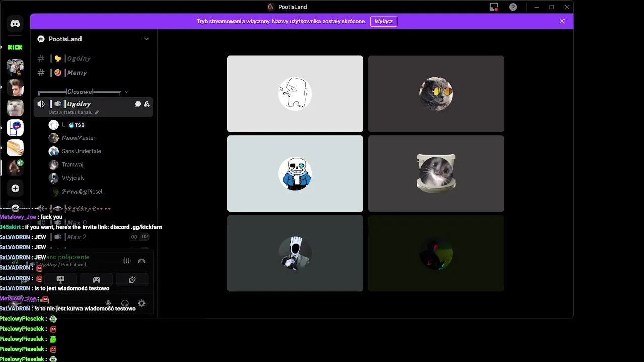Open the blue cartoon character server icon
This screenshot has height=362, width=644.
pyautogui.click(x=15, y=128)
